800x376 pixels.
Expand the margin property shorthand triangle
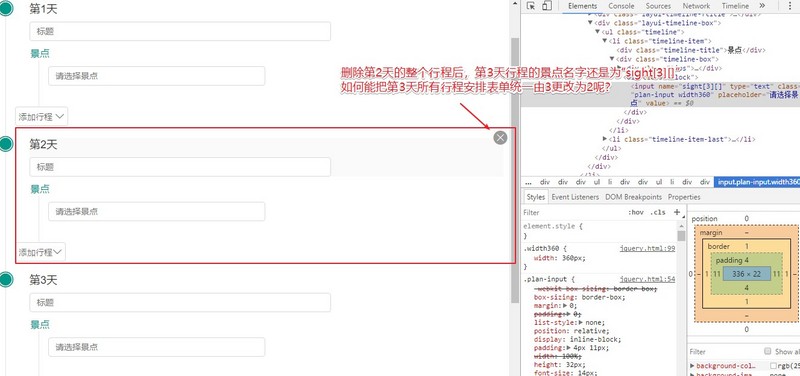coord(565,306)
